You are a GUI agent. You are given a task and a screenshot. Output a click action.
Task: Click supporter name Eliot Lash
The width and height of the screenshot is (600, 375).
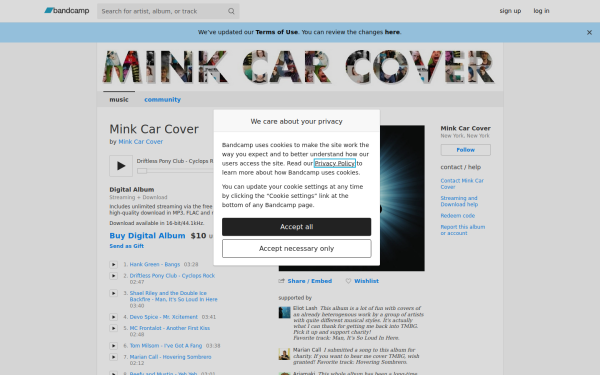click(x=305, y=308)
